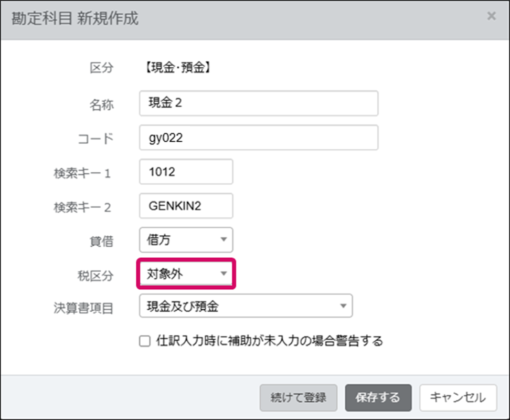This screenshot has width=510, height=420.
Task: Click the 勘定科目 新規作成 dialog title
Action: (75, 18)
